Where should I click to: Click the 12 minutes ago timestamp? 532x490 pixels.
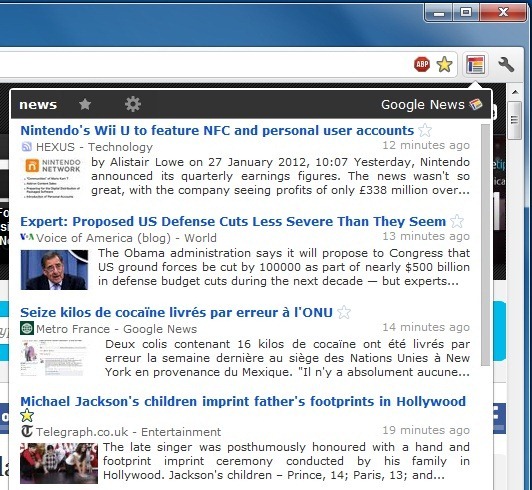[426, 145]
